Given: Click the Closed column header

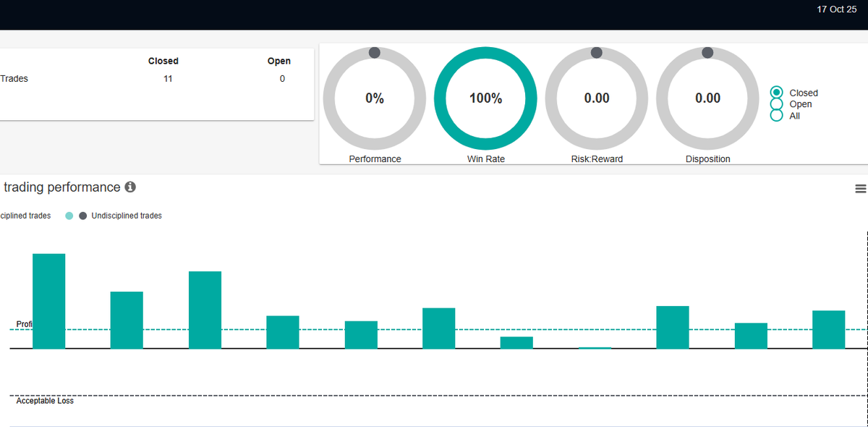Looking at the screenshot, I should click(x=163, y=62).
